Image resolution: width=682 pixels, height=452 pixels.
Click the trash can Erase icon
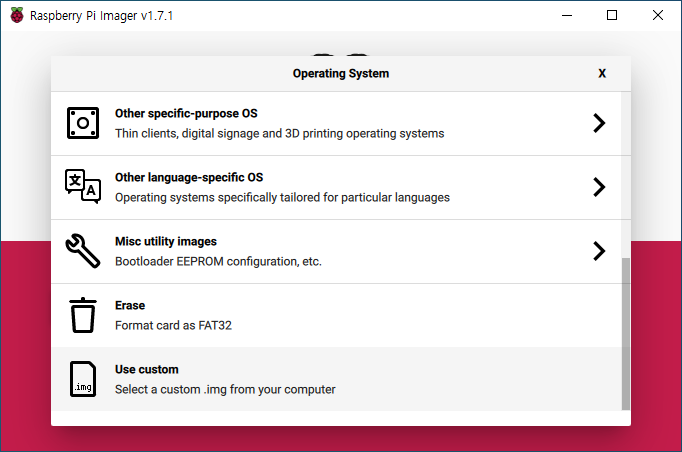pos(83,315)
